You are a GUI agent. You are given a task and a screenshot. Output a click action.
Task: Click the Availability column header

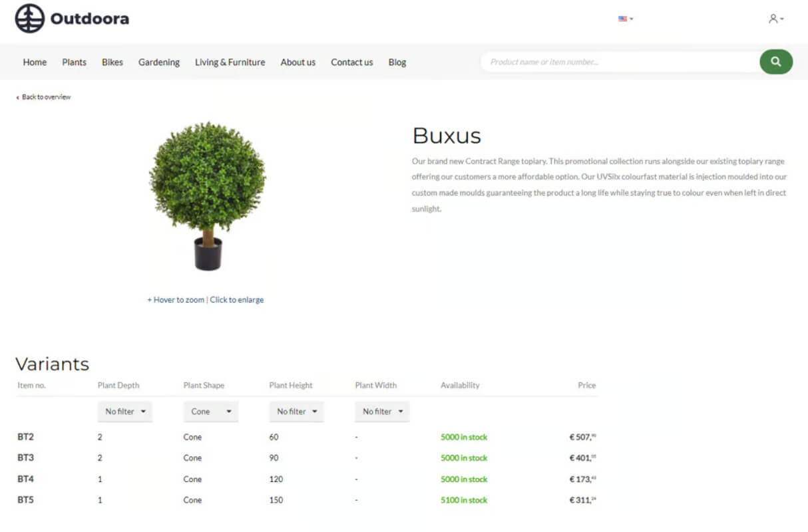click(460, 385)
